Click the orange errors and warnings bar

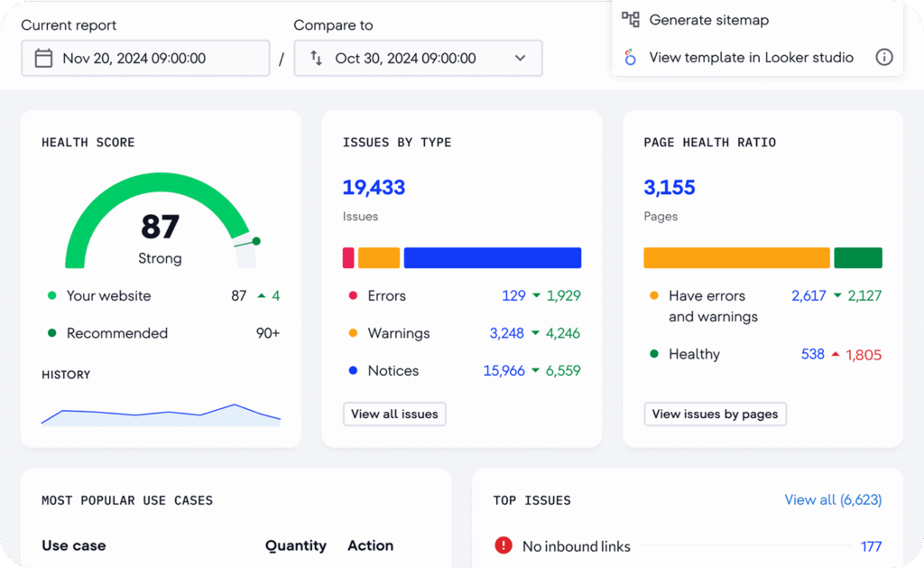point(735,258)
